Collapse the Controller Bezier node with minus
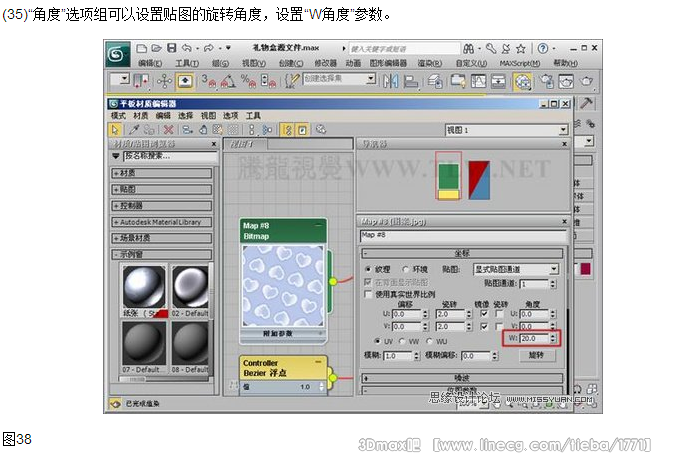The height and width of the screenshot is (462, 680). [318, 362]
